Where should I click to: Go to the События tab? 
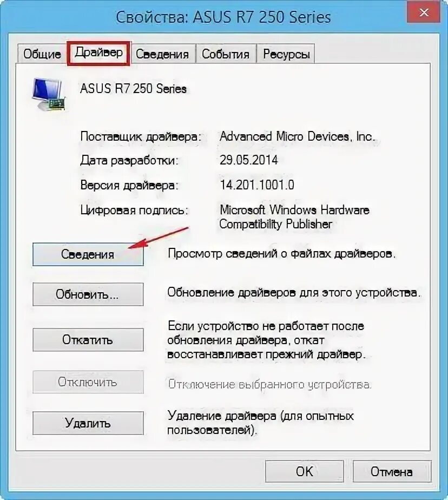point(226,54)
